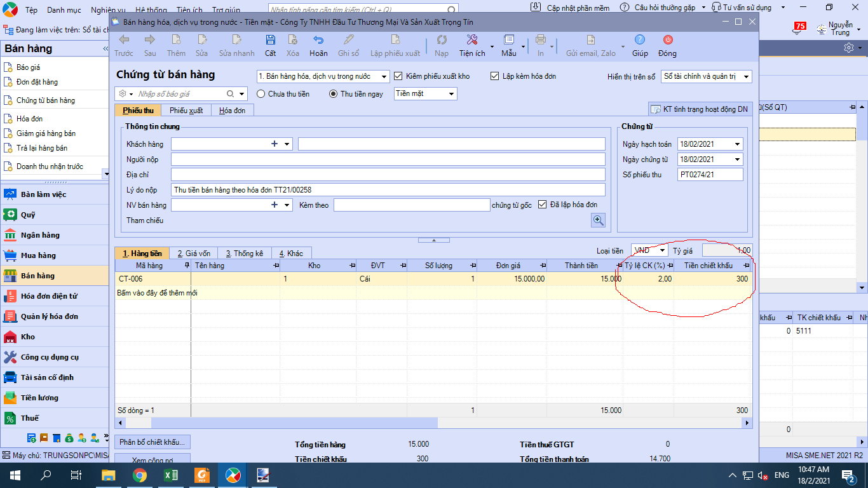The width and height of the screenshot is (868, 488).
Task: Switch to the Khác tab
Action: coord(291,254)
